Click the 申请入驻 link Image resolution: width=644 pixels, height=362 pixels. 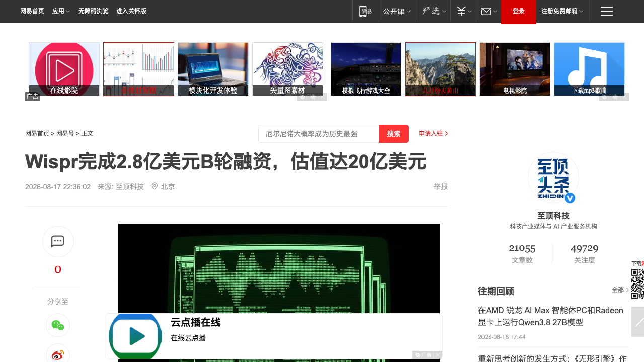434,134
